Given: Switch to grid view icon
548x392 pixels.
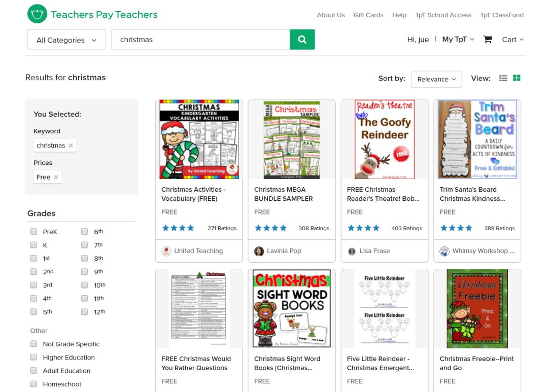Looking at the screenshot, I should pos(517,78).
